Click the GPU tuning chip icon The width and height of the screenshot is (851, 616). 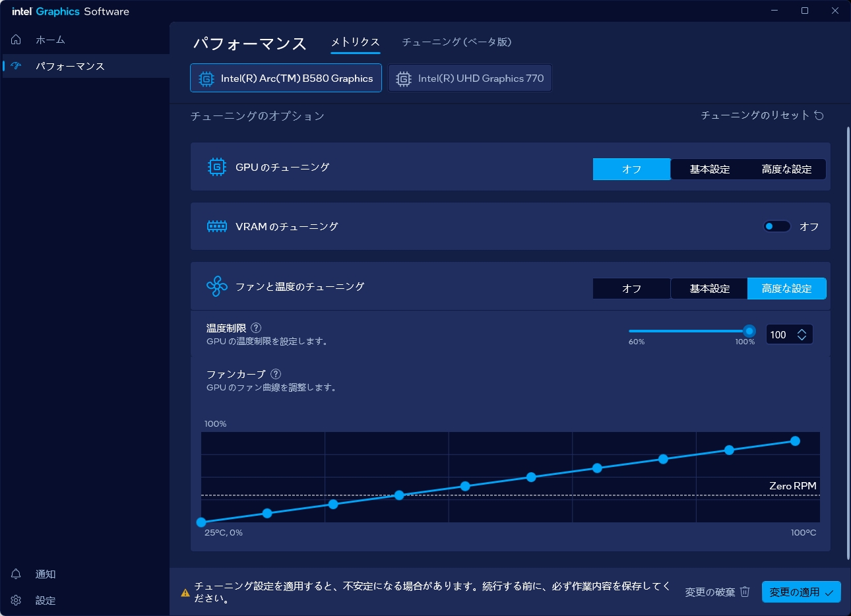click(x=217, y=167)
